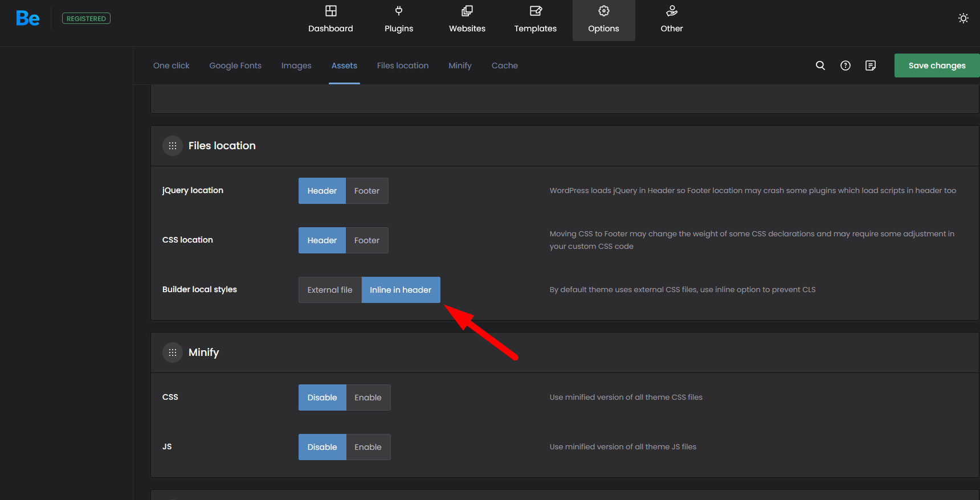Collapse the Files location section handle
This screenshot has width=980, height=500.
173,146
